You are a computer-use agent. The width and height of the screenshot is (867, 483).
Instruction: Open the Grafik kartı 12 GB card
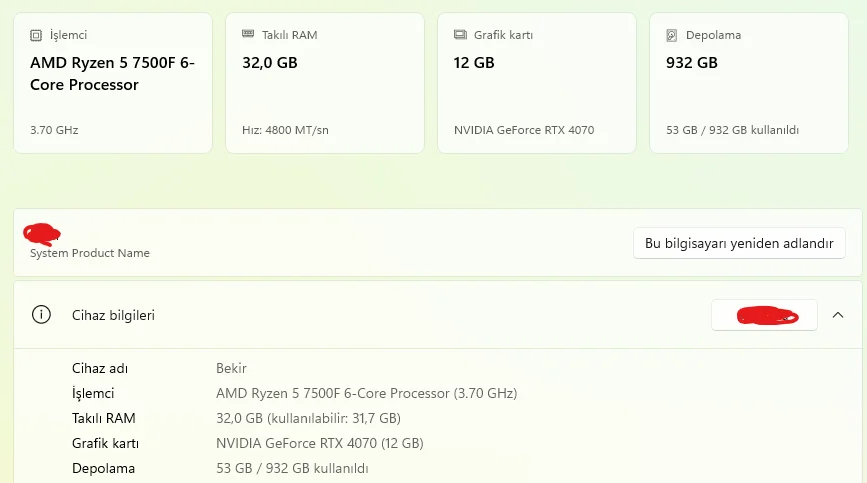(537, 83)
